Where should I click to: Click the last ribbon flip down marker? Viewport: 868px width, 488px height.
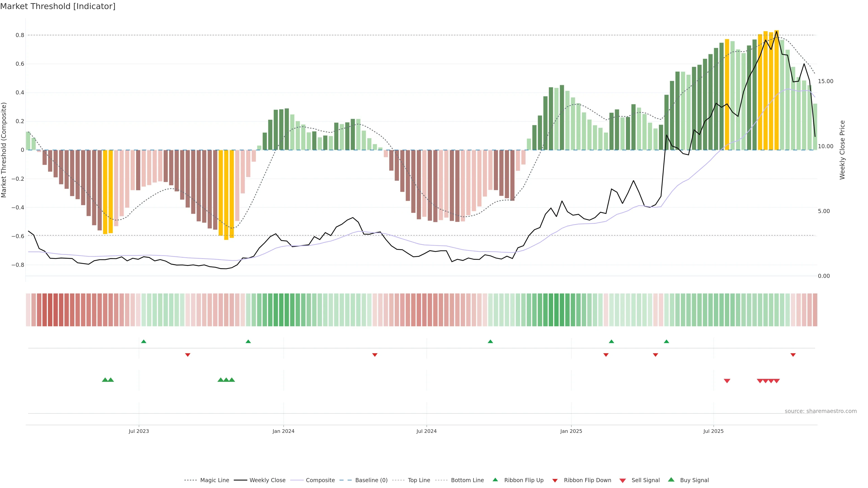[x=793, y=355]
